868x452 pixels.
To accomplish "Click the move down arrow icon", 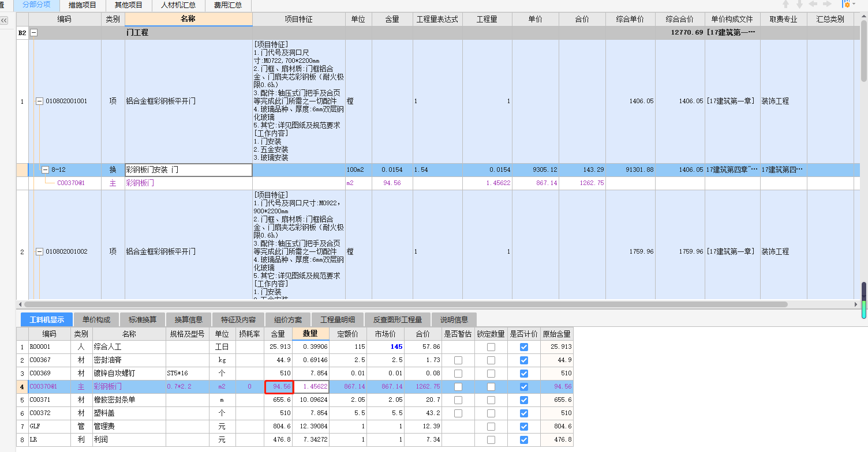I will click(x=799, y=4).
